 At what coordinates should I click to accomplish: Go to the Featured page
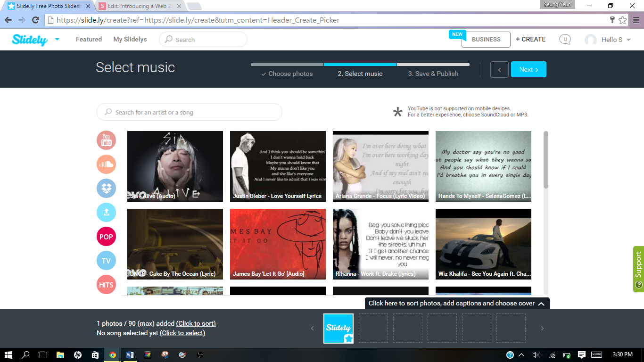pos(89,40)
